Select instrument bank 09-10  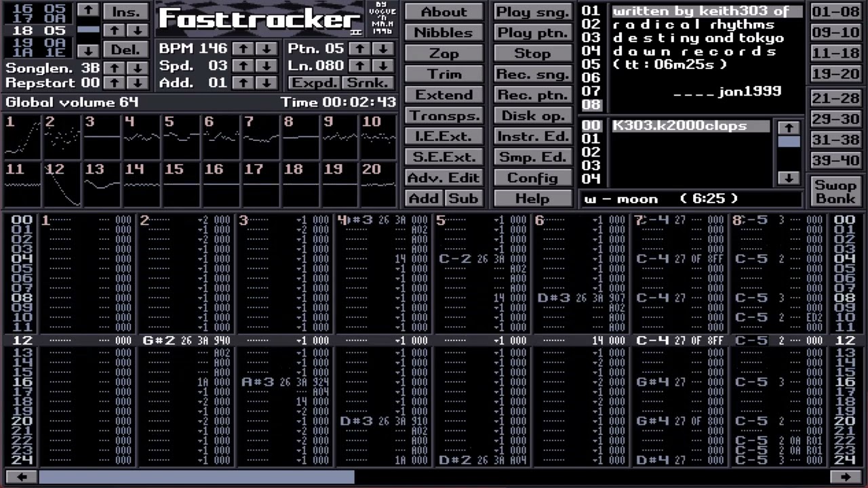[x=835, y=33]
